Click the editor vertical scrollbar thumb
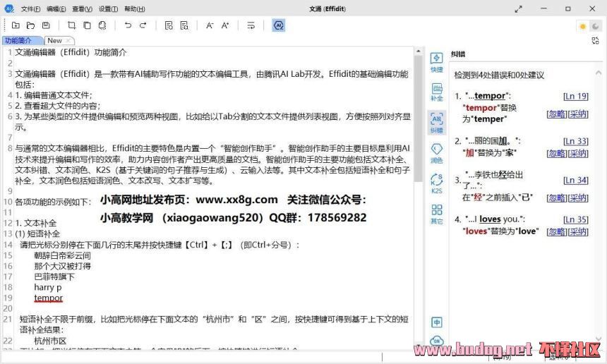The image size is (607, 364). point(418,119)
